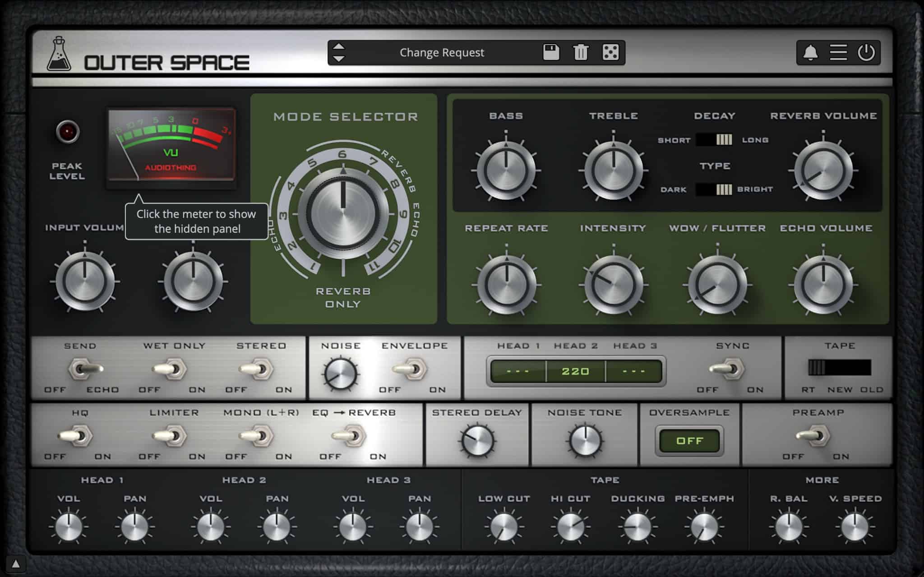Click the R. Bal knob
The image size is (924, 577).
point(789,526)
